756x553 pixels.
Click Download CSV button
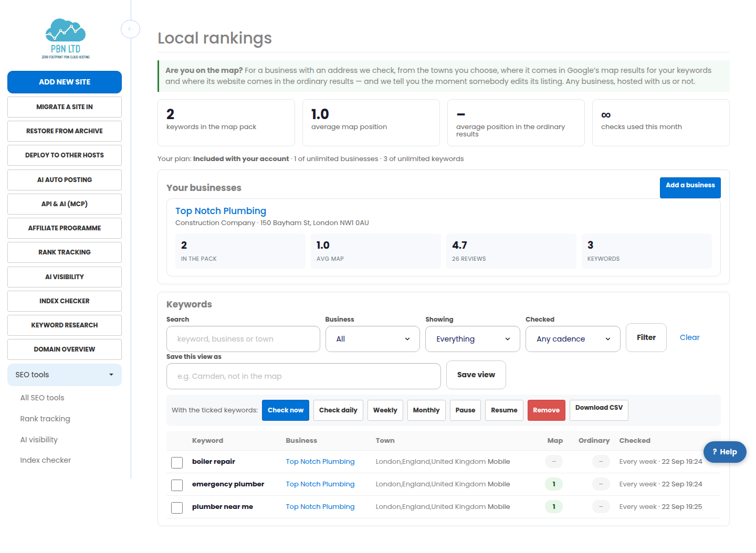[x=599, y=410]
